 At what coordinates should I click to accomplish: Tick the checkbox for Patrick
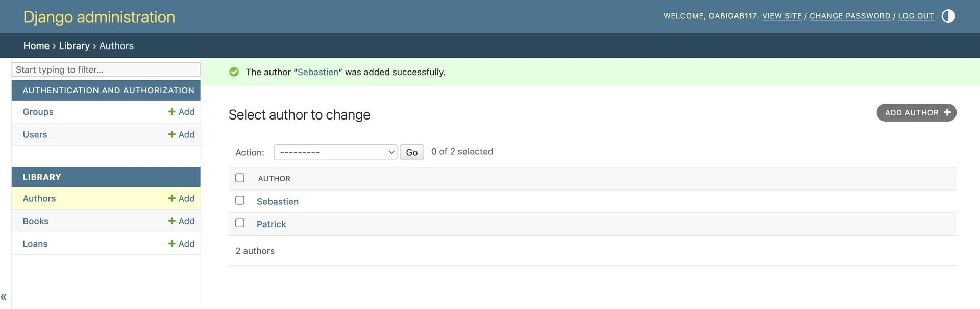tap(240, 223)
